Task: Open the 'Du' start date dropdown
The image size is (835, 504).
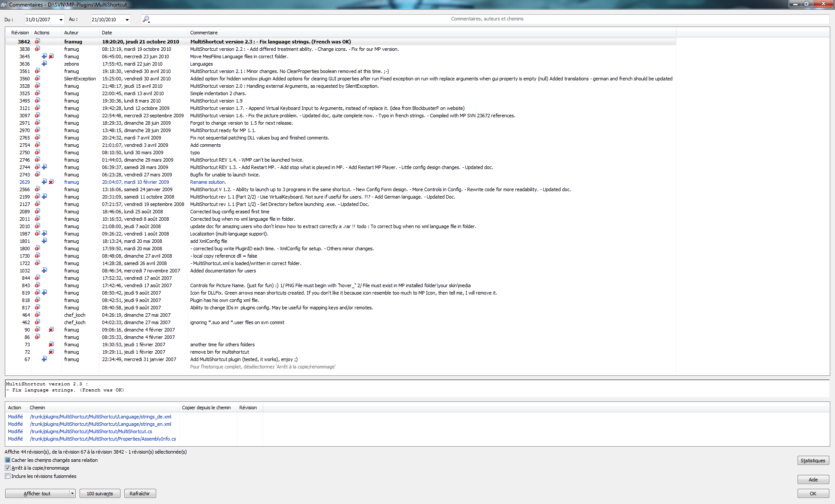Action: [x=61, y=20]
